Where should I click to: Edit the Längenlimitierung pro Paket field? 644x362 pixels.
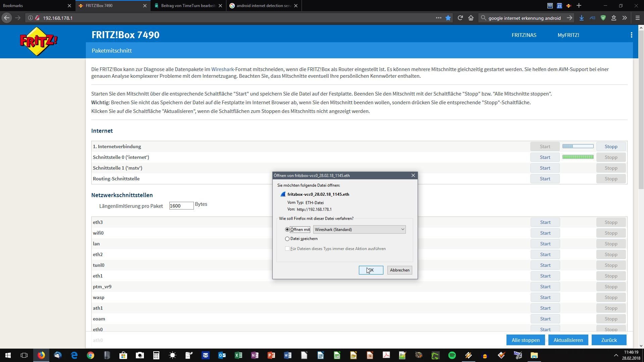[x=181, y=206]
